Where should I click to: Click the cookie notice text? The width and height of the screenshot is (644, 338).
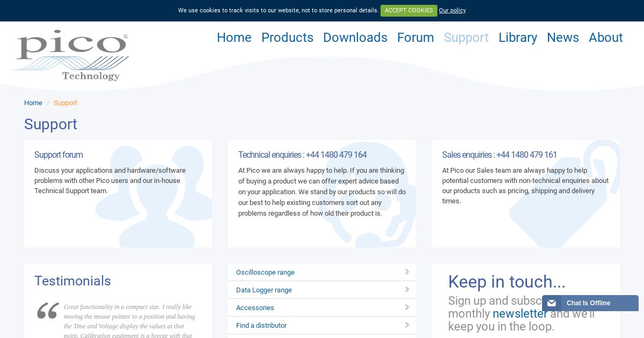click(279, 11)
